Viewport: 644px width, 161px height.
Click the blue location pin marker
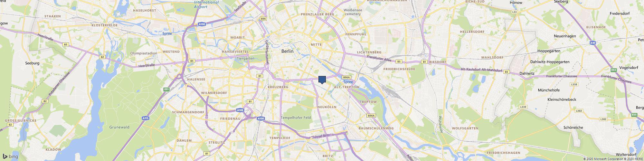point(322,80)
